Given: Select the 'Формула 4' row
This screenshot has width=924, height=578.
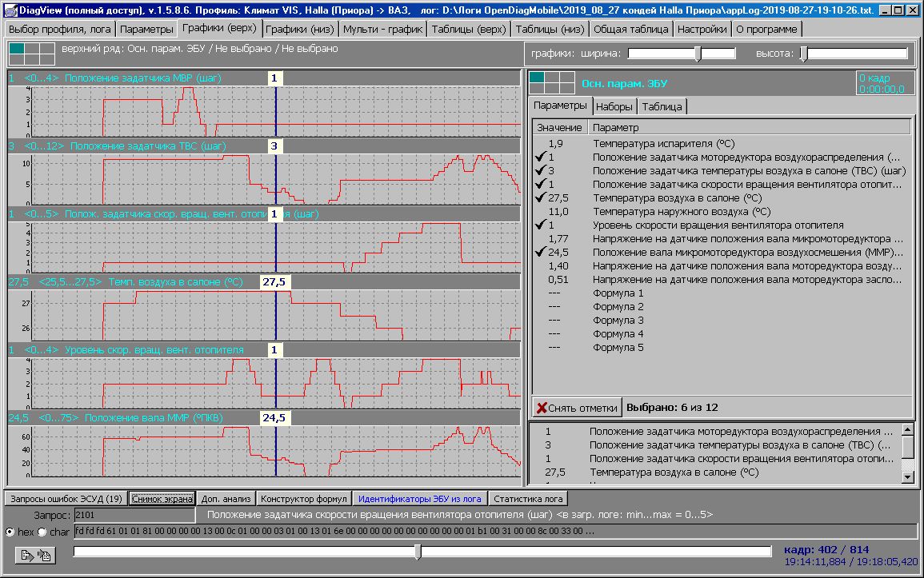Looking at the screenshot, I should point(722,333).
